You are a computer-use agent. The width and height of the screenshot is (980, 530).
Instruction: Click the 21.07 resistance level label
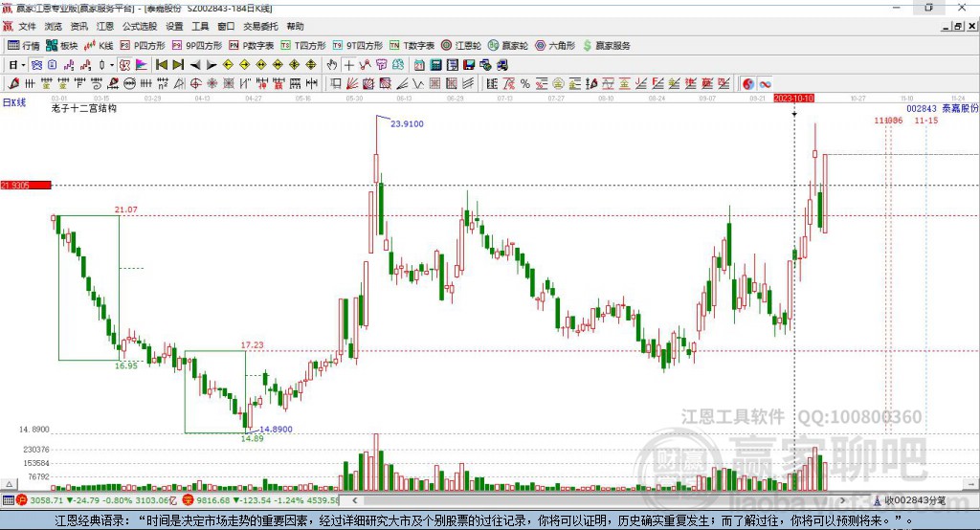(125, 210)
